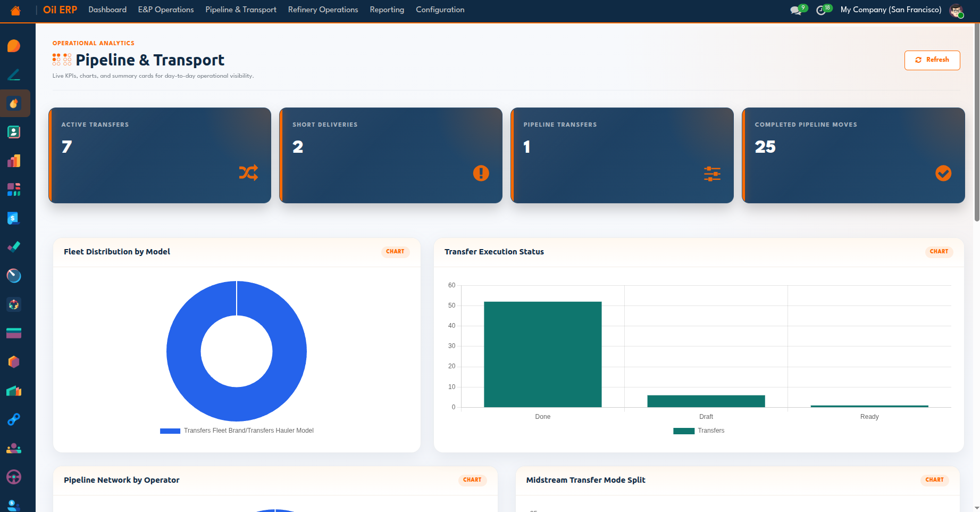The image size is (980, 512).
Task: Open the Pipeline Transfers KPI card
Action: point(622,155)
